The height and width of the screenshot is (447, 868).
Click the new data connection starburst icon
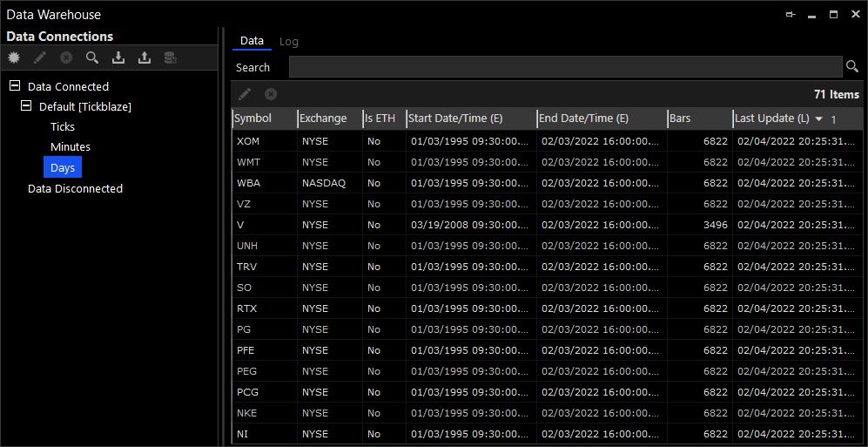point(14,58)
